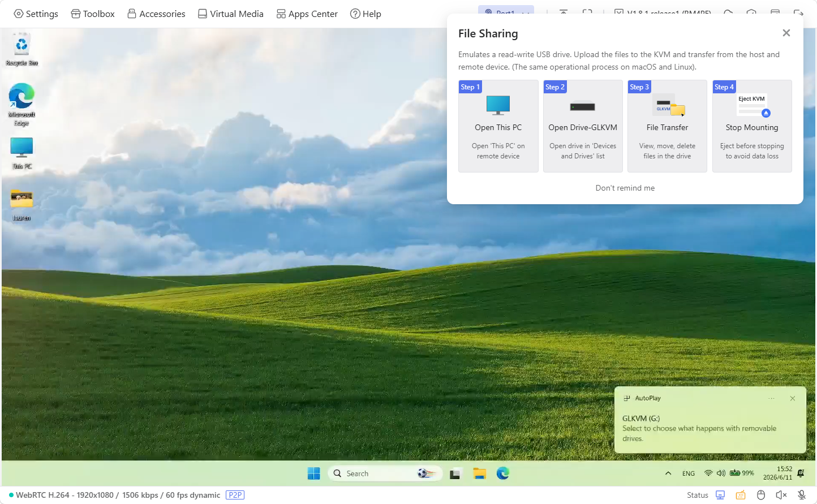The image size is (817, 504).
Task: Open File Explorer from the taskbar
Action: click(x=480, y=473)
